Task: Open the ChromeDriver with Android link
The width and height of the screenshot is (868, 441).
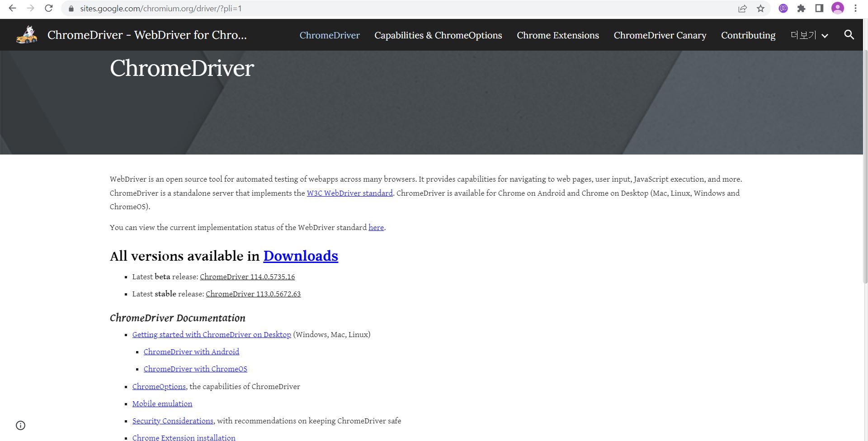Action: 191,352
